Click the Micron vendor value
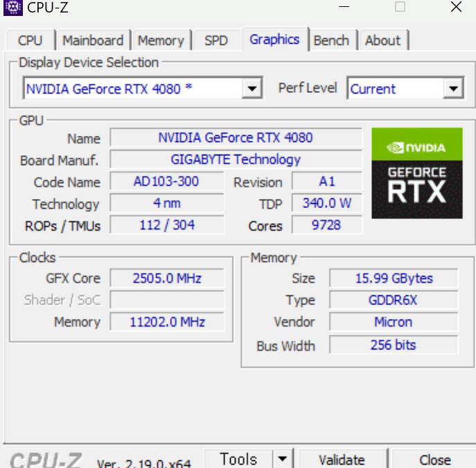This screenshot has height=468, width=476. (x=394, y=322)
